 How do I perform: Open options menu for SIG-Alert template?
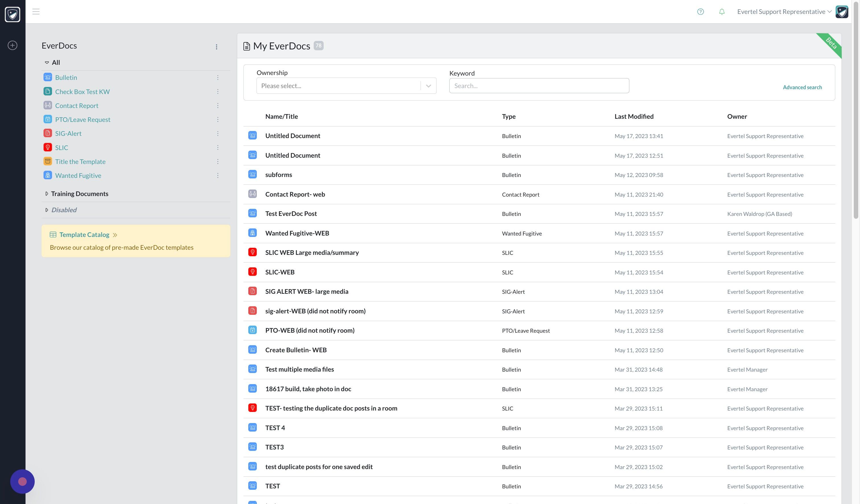point(218,134)
